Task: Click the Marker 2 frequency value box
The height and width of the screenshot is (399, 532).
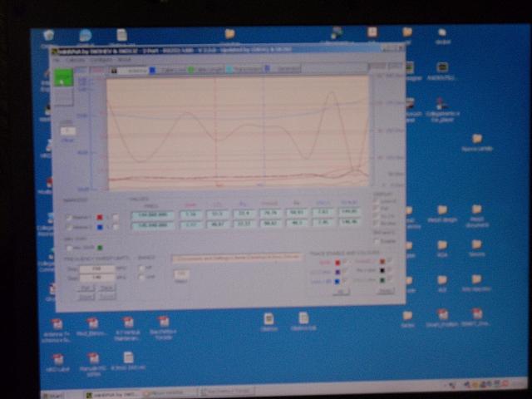Action: click(153, 225)
